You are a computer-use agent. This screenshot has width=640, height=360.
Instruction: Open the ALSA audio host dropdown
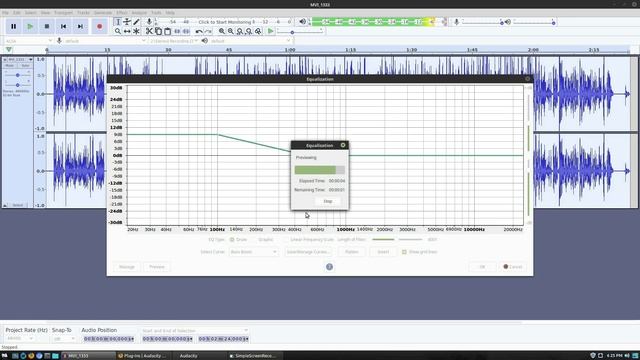pos(28,41)
